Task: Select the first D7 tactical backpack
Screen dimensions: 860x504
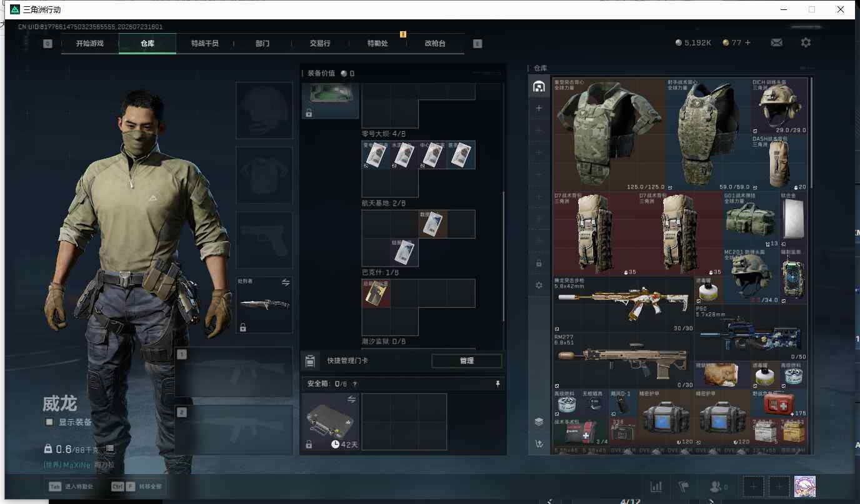Action: point(595,234)
